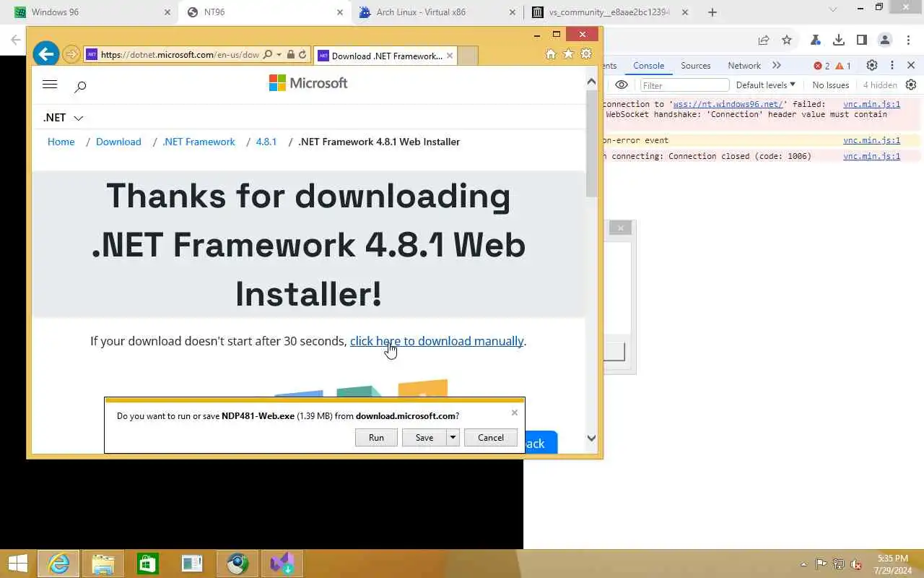The image size is (924, 578).
Task: Click vnc.min.js:1 link on connection failed line
Action: point(871,104)
